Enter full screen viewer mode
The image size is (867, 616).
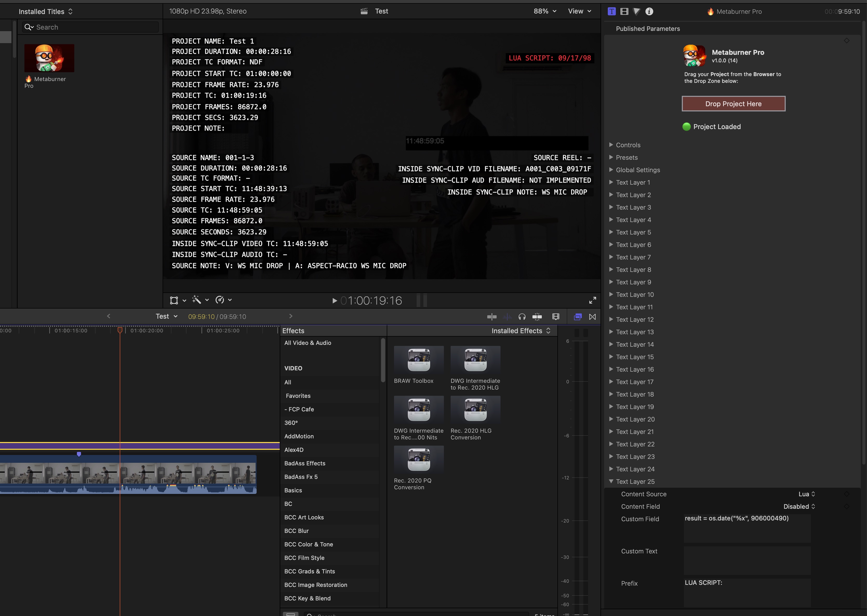point(592,300)
